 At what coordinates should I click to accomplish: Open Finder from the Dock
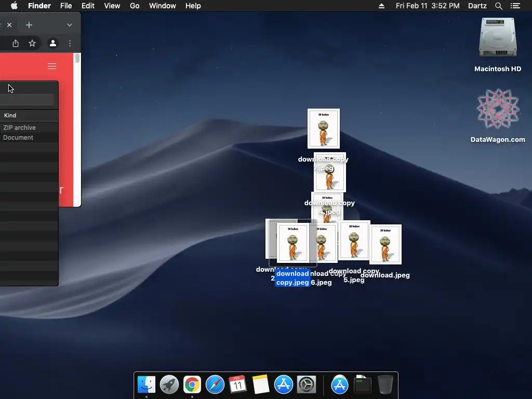point(146,385)
